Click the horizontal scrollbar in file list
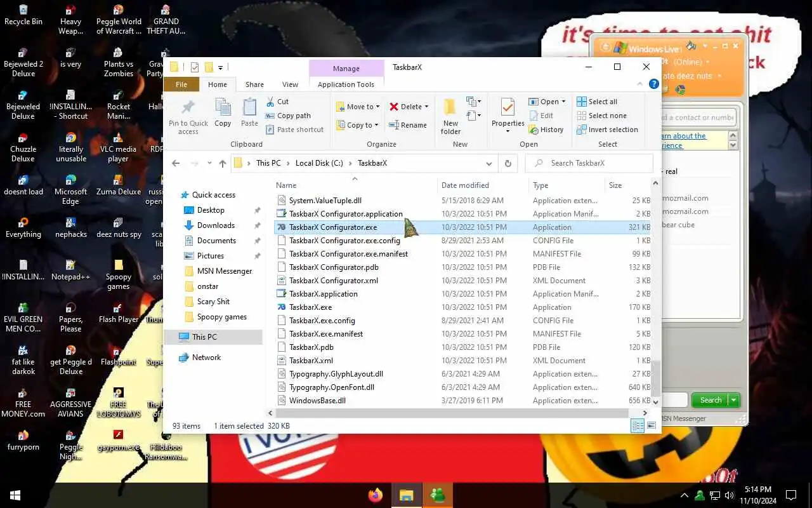 coord(453,413)
